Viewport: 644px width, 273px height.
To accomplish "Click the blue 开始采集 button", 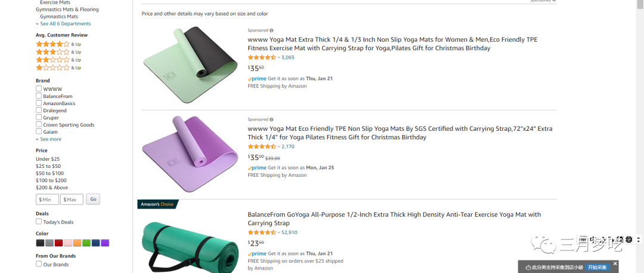I will 597,267.
